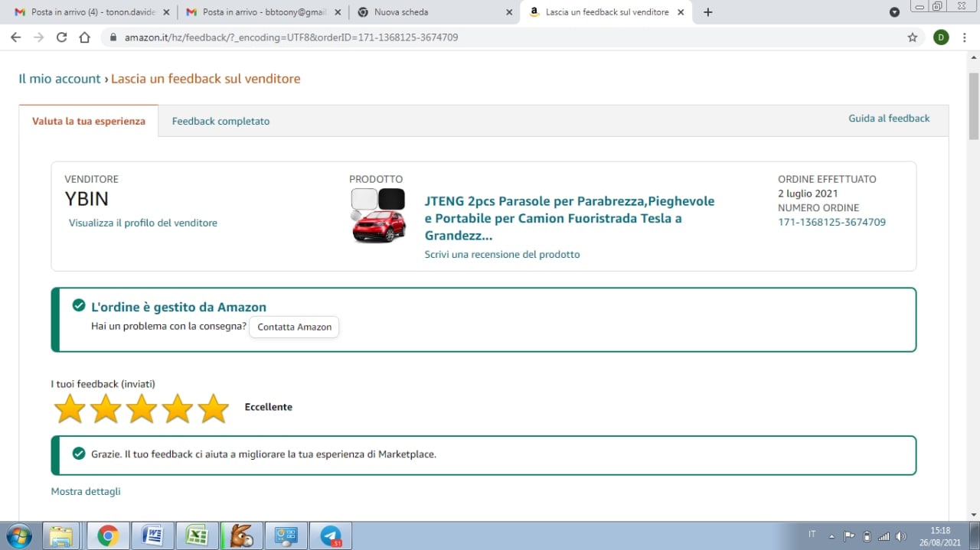The width and height of the screenshot is (980, 550).
Task: Open order number 171-1368125-3674709
Action: coord(831,222)
